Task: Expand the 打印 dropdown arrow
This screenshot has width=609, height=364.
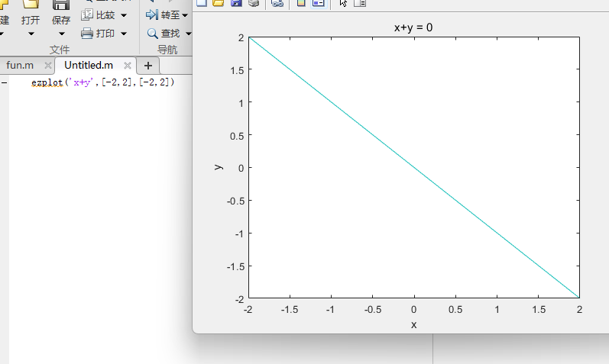Action: pyautogui.click(x=124, y=34)
